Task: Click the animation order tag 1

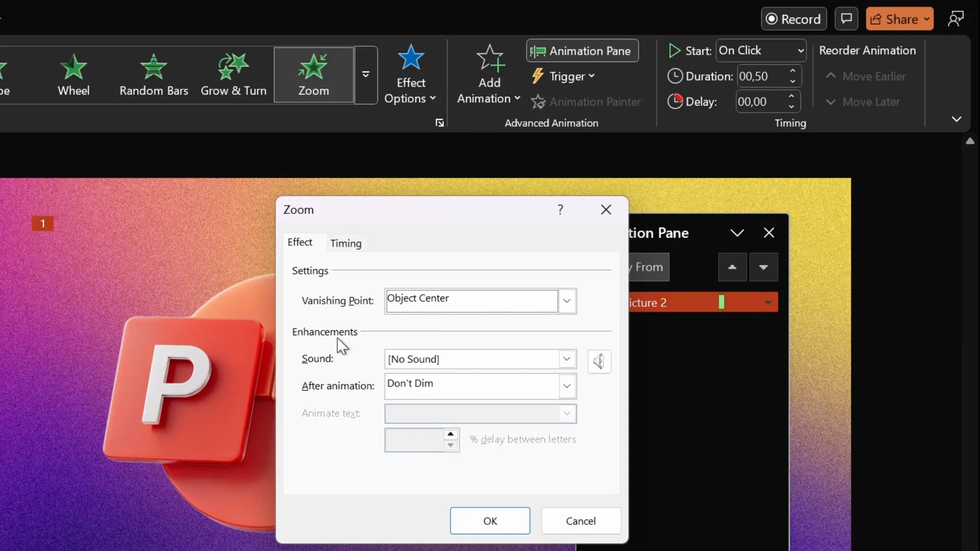Action: [43, 223]
